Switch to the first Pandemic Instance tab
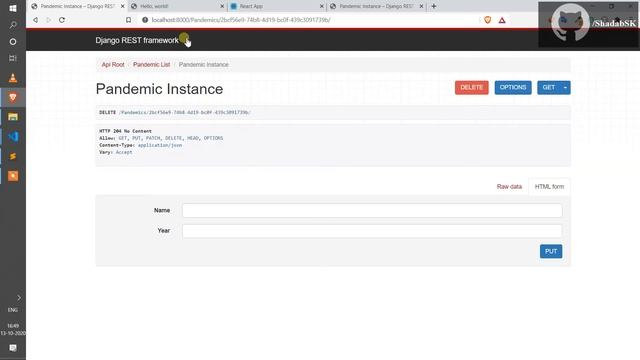The width and height of the screenshot is (640, 360). 78,6
